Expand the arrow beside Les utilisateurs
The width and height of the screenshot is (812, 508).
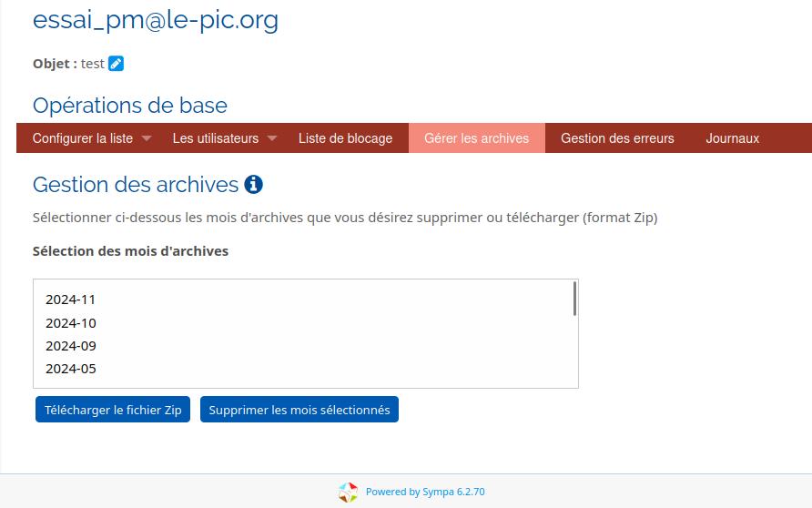coord(272,138)
